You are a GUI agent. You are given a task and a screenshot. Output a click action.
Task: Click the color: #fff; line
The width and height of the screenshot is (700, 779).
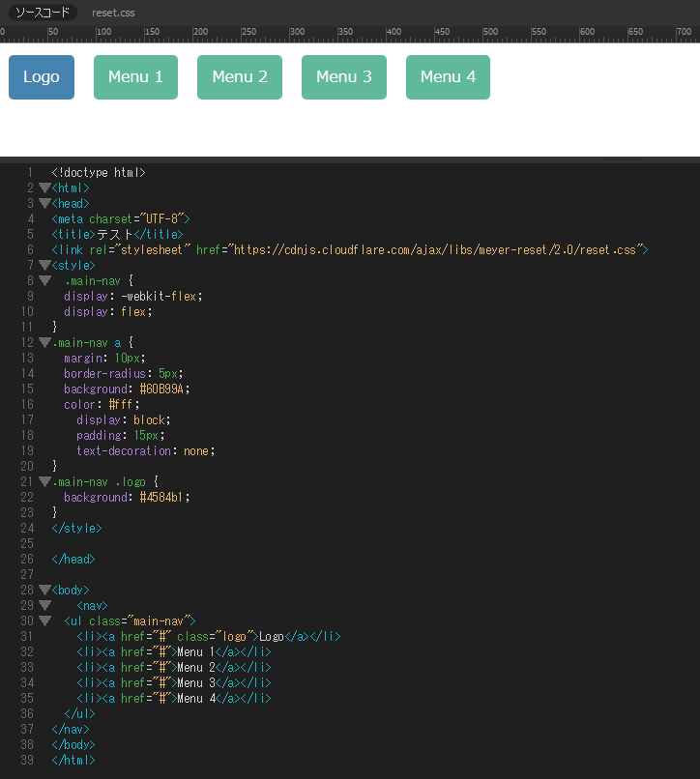[x=102, y=404]
